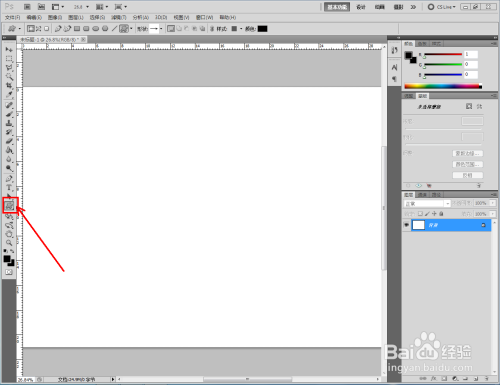Select the Rectangular Marquee tool
Image resolution: width=500 pixels, height=385 pixels.
[x=9, y=59]
